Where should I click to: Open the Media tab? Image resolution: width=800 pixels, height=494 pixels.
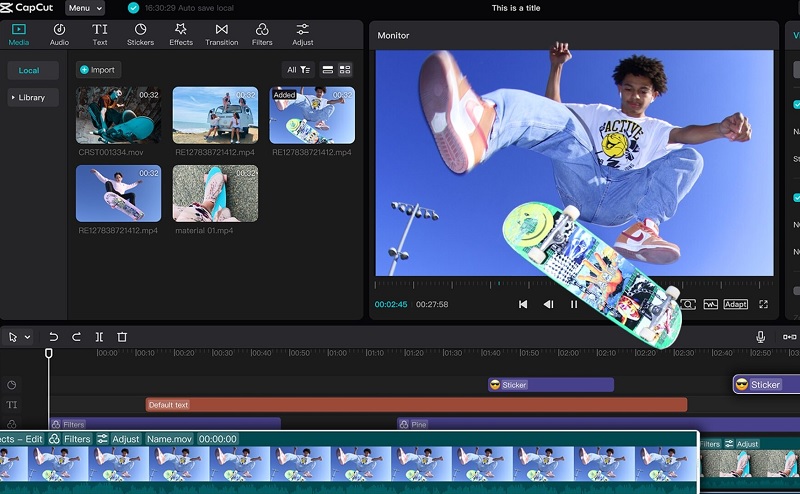pos(19,35)
